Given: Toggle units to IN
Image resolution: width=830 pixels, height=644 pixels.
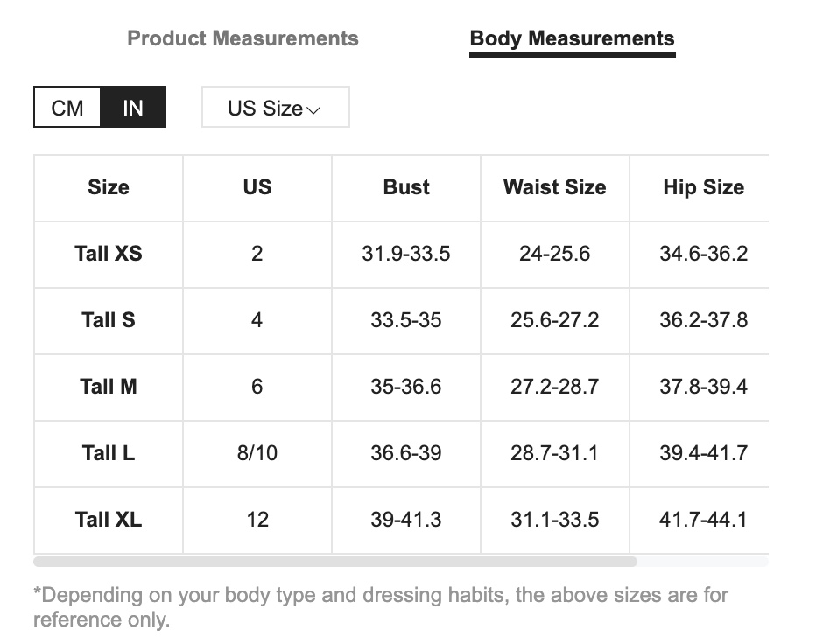Looking at the screenshot, I should [133, 108].
